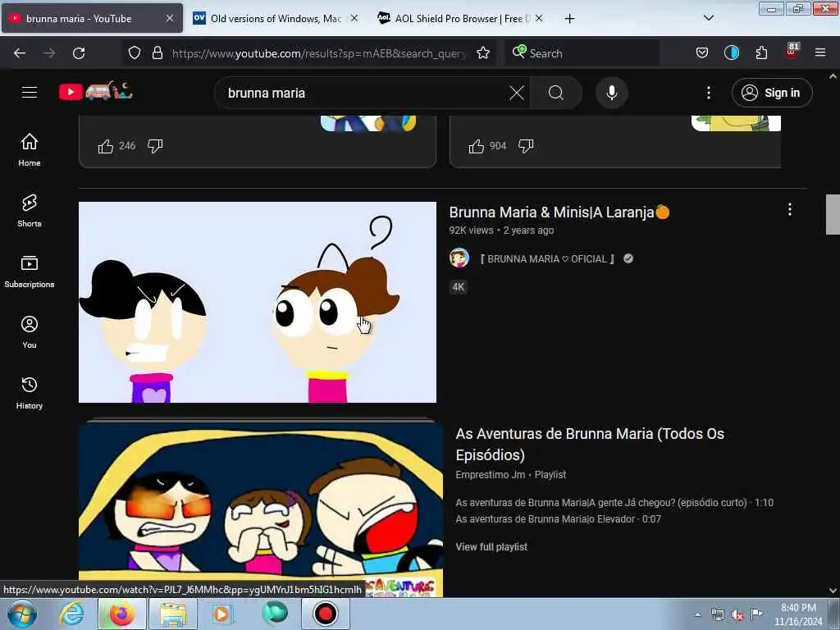Play the o Elevador episode entry
This screenshot has width=840, height=630.
click(x=558, y=519)
